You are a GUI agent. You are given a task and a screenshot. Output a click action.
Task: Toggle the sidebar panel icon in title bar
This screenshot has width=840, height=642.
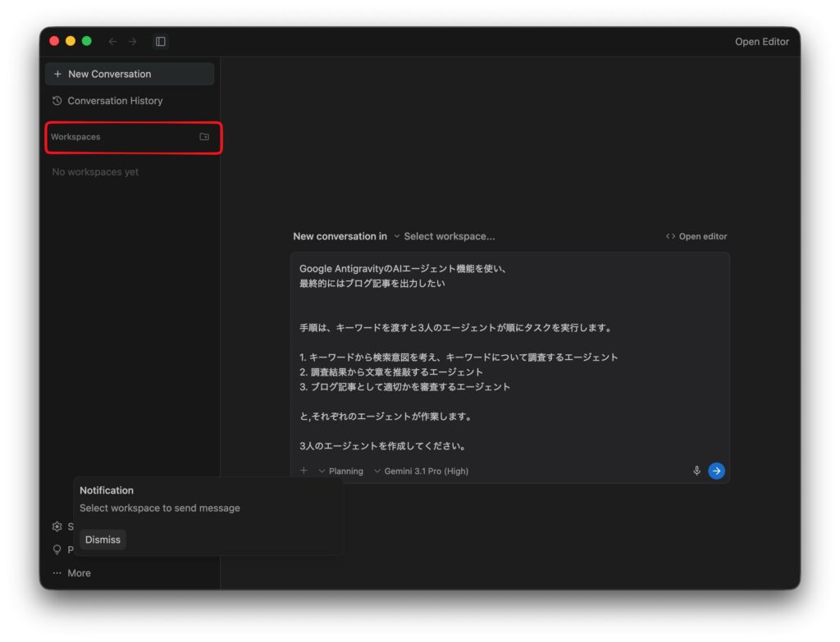[161, 42]
